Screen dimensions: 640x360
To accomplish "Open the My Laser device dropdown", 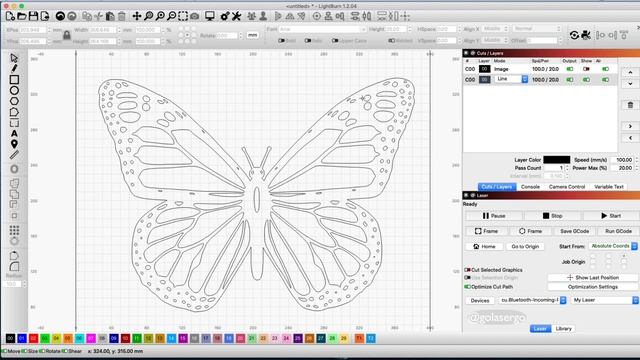I will point(604,300).
